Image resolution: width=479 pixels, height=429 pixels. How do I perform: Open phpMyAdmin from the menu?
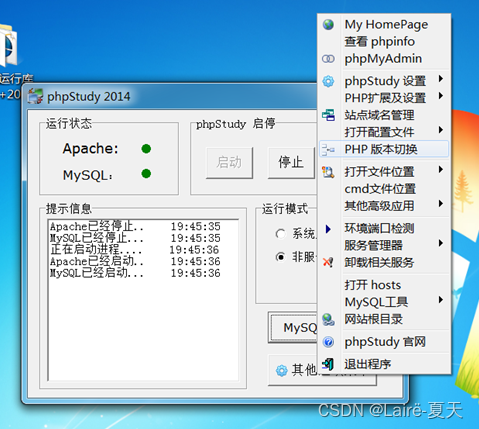(384, 59)
